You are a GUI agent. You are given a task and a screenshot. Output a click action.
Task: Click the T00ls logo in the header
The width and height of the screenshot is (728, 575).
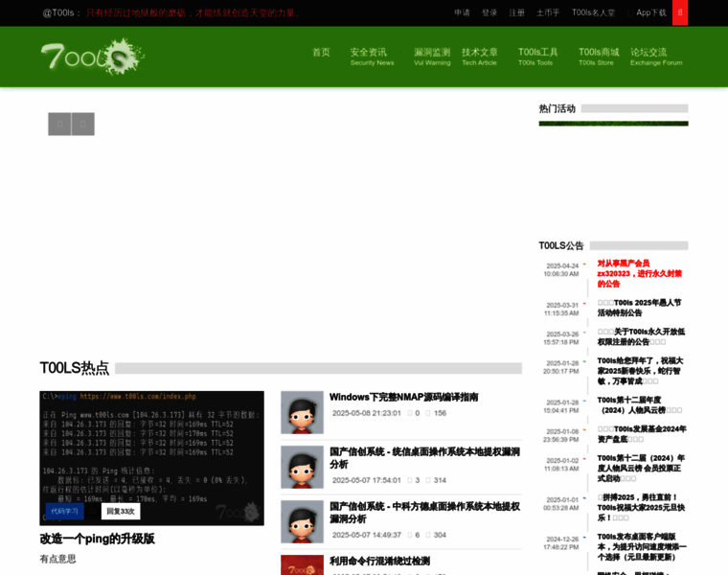tap(93, 57)
